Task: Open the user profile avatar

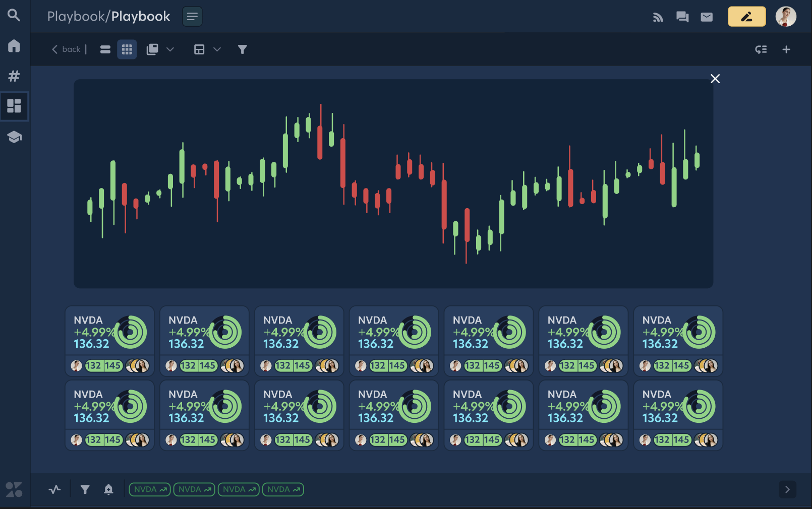Action: click(x=786, y=17)
